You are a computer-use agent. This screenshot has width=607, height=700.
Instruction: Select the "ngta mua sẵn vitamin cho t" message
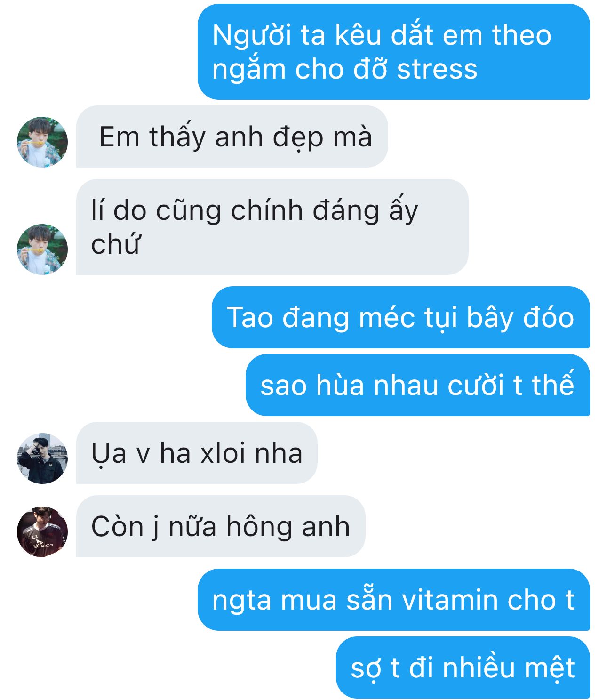(394, 600)
